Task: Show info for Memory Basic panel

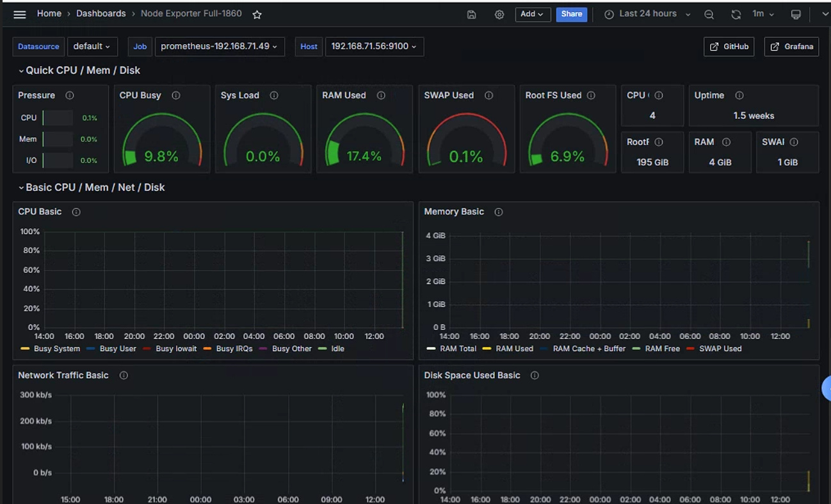Action: pyautogui.click(x=499, y=212)
